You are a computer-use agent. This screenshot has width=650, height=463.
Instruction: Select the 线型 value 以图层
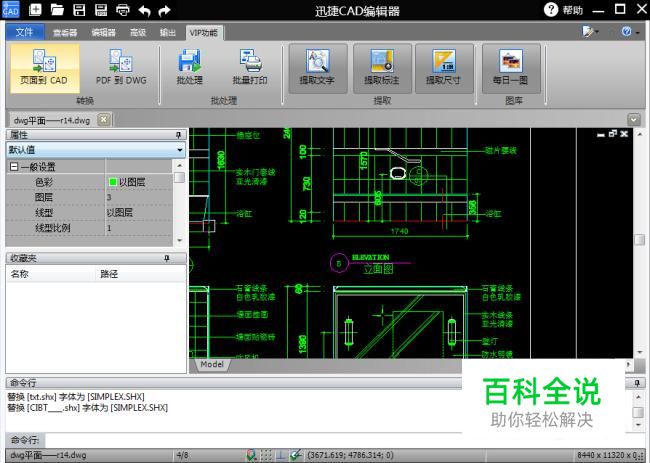139,213
